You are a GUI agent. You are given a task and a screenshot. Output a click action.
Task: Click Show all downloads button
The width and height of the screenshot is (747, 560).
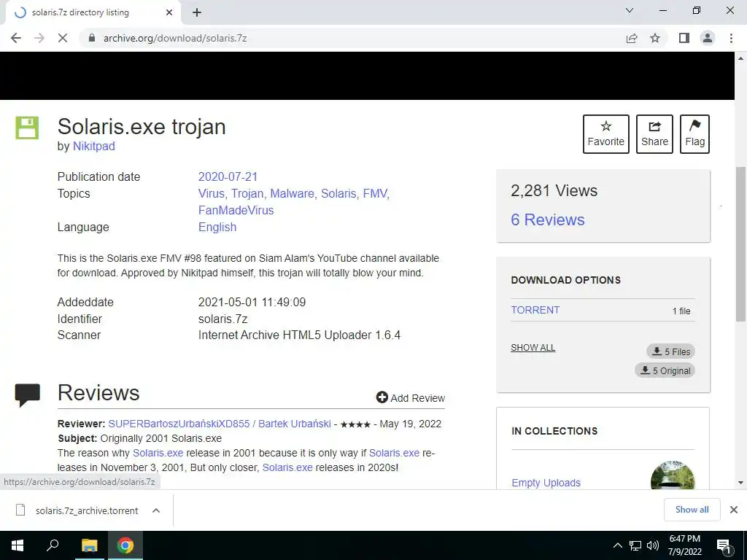pos(692,510)
